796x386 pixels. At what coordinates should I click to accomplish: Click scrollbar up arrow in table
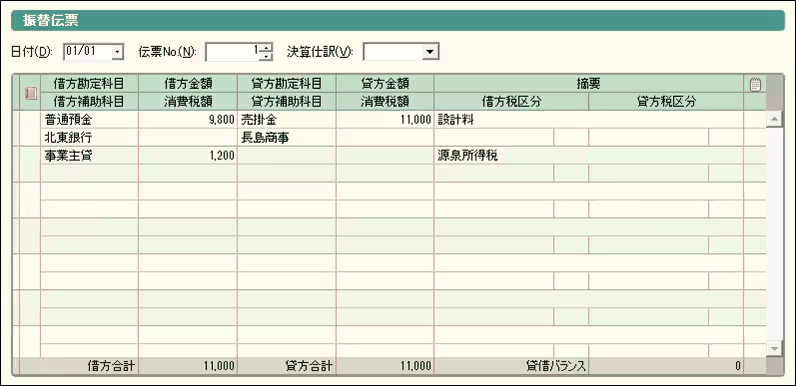tap(774, 119)
